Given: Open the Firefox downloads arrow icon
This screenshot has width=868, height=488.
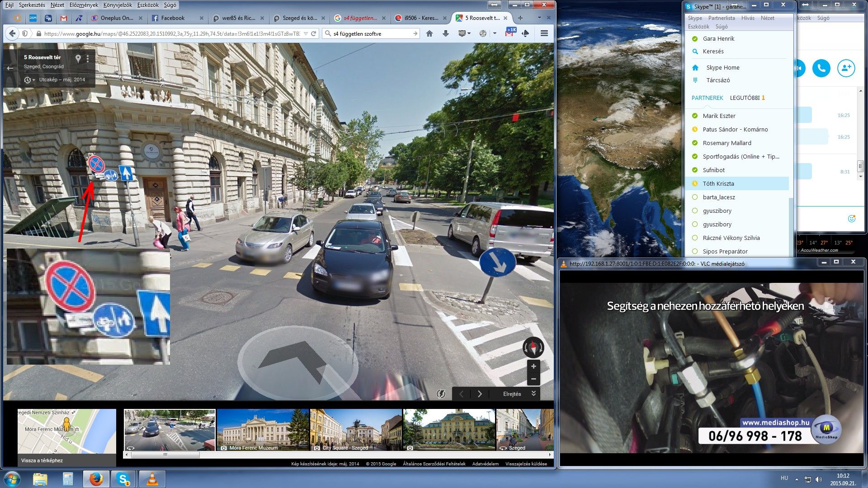Looking at the screenshot, I should click(x=446, y=33).
